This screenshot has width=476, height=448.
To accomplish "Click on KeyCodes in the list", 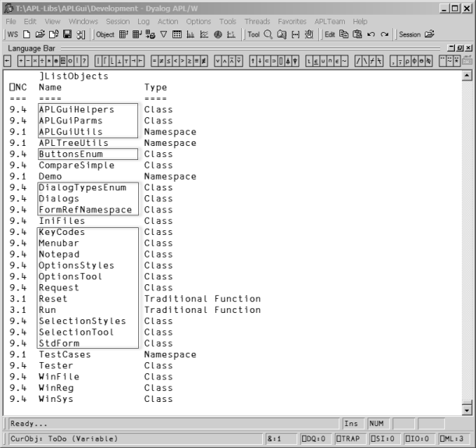I will coord(62,232).
